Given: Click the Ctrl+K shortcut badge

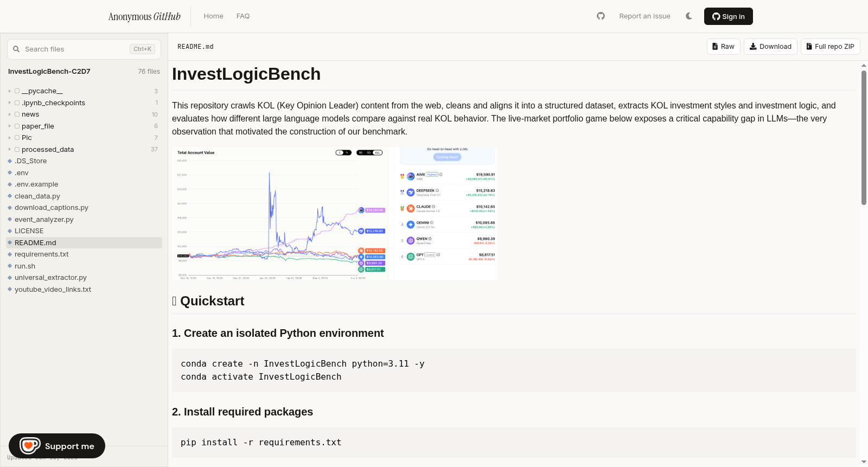Looking at the screenshot, I should 142,49.
